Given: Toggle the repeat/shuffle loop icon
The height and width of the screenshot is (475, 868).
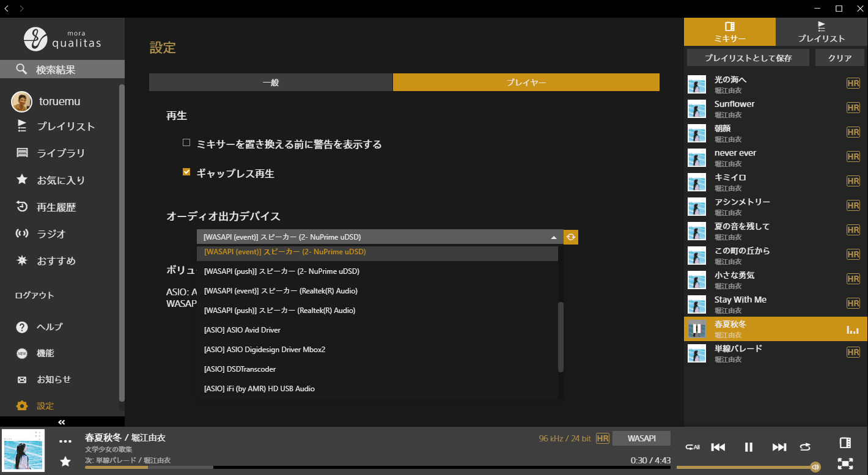Looking at the screenshot, I should click(805, 447).
